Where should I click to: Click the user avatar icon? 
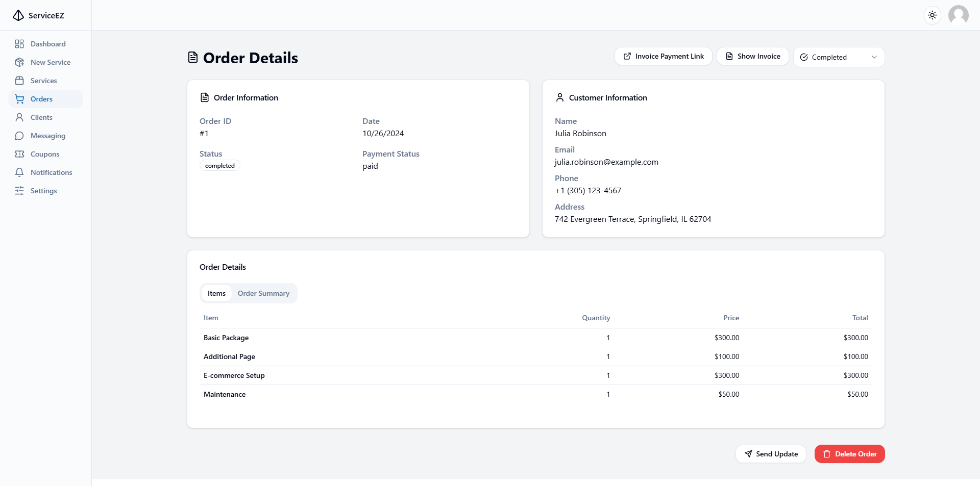point(958,15)
